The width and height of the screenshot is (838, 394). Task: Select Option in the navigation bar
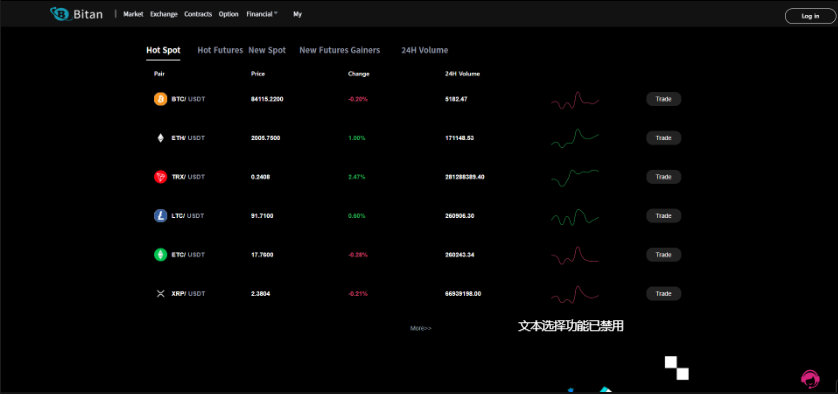click(x=228, y=14)
